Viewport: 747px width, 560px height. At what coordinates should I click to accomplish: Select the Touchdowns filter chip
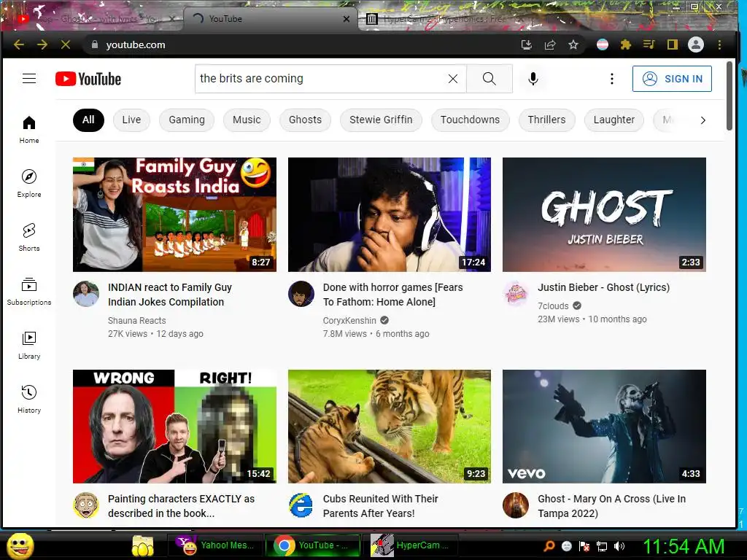pos(471,120)
